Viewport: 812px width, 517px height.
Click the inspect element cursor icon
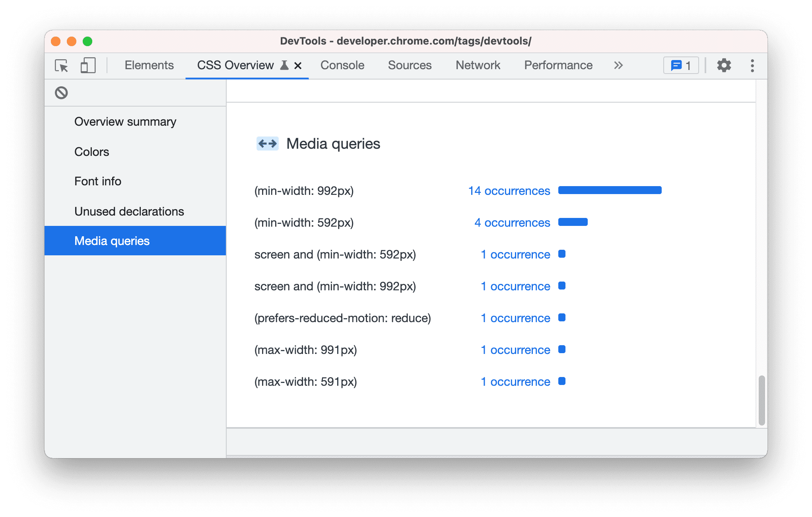click(x=60, y=65)
